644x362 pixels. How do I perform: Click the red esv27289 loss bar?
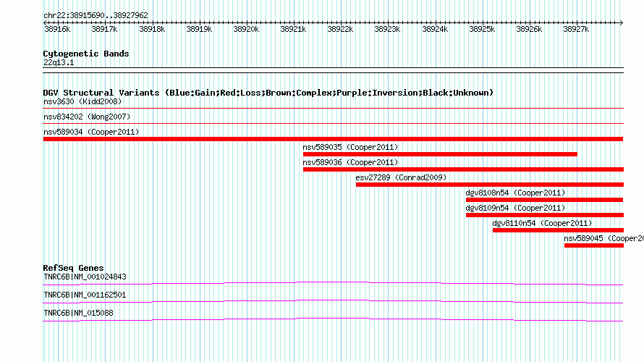(490, 185)
